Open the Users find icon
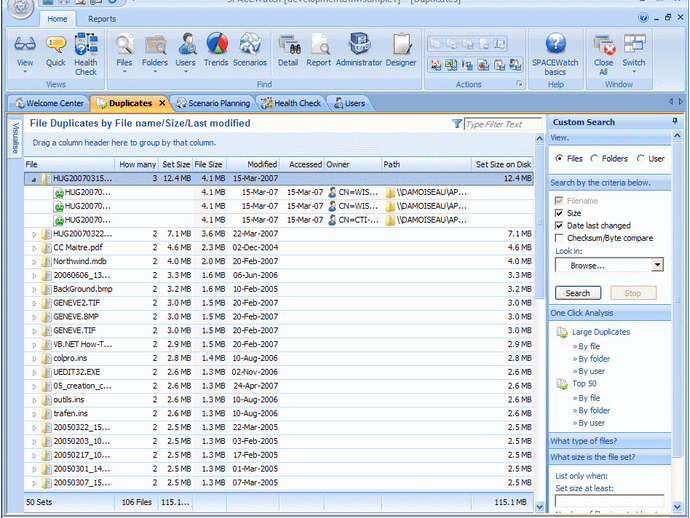This screenshot has width=690, height=518. [x=186, y=44]
